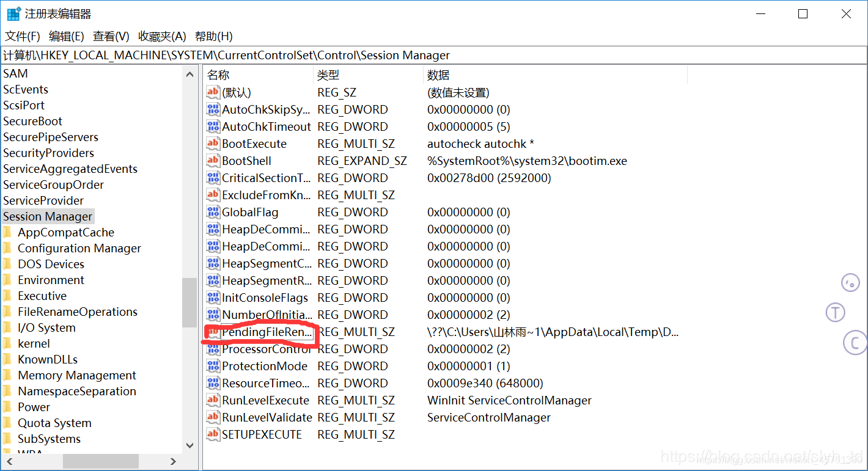Click the binary DWORD icon beside AutoChkTimeout
The image size is (868, 471).
coord(213,126)
